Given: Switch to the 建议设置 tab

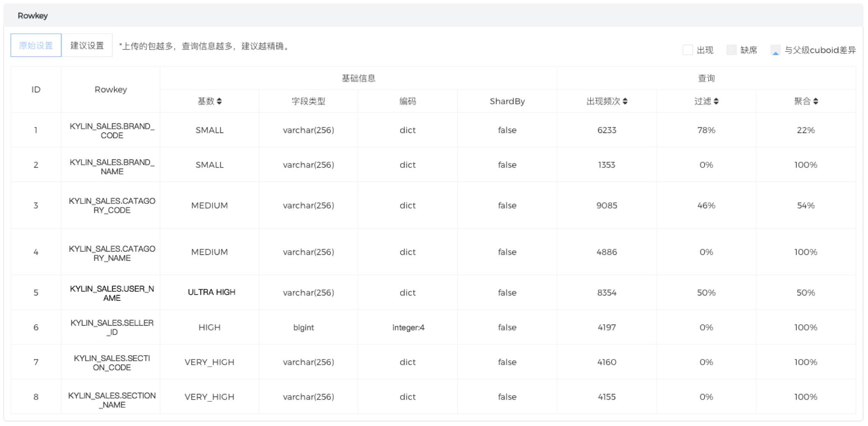Looking at the screenshot, I should [87, 45].
